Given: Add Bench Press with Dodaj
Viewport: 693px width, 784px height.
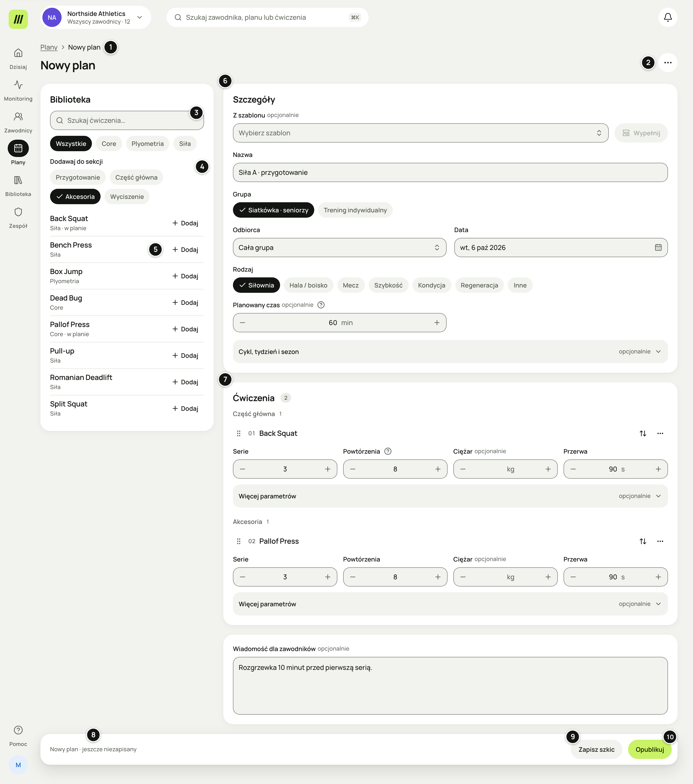Looking at the screenshot, I should click(x=185, y=250).
